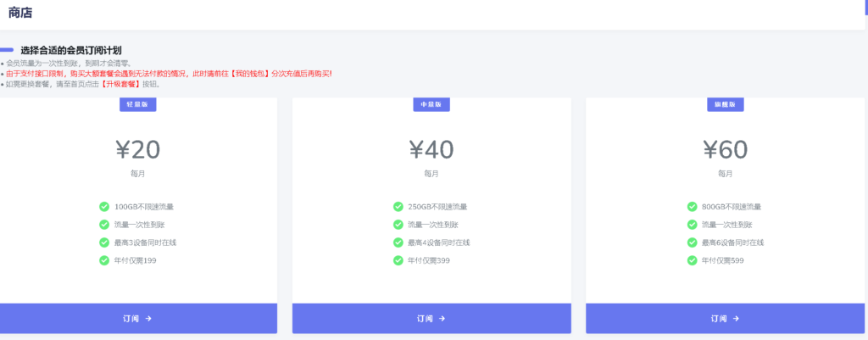
Task: Click 每月 under the ¥20 price
Action: pos(138,174)
